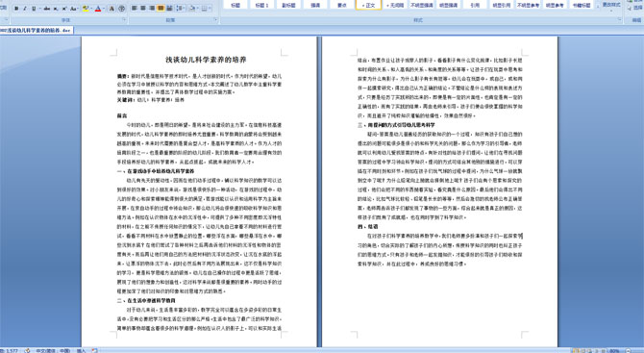The image size is (644, 353).
Task: Open the underline style dropdown arrow
Action: pyautogui.click(x=39, y=9)
